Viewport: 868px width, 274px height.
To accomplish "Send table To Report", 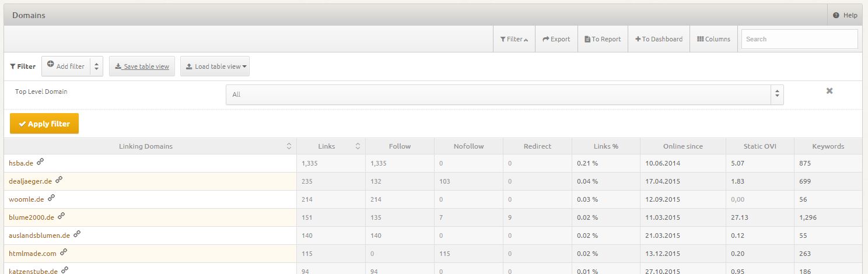I will tap(603, 39).
